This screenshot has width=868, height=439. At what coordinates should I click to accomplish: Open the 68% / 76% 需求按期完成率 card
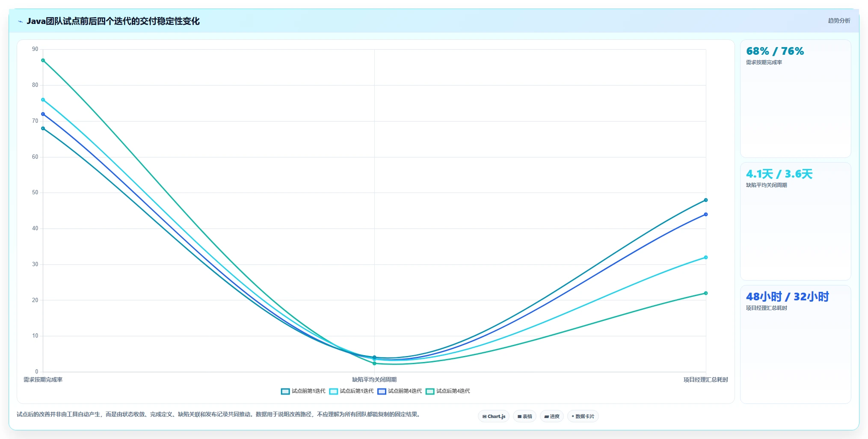click(x=795, y=99)
